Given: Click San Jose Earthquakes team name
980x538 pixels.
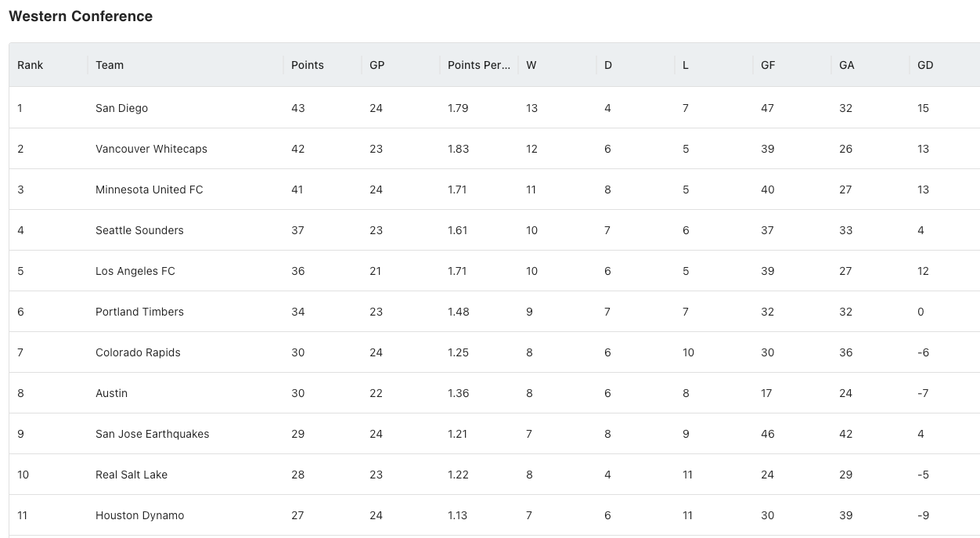Looking at the screenshot, I should tap(153, 434).
